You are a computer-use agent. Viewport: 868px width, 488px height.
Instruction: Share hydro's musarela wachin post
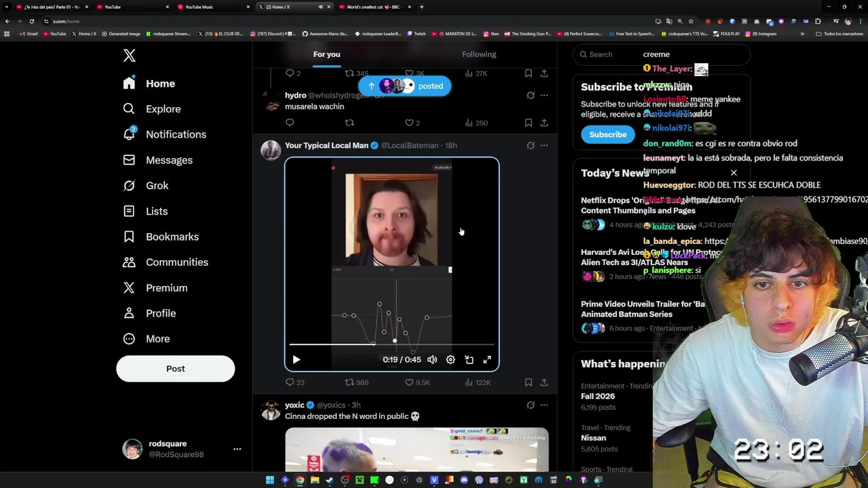coord(544,123)
